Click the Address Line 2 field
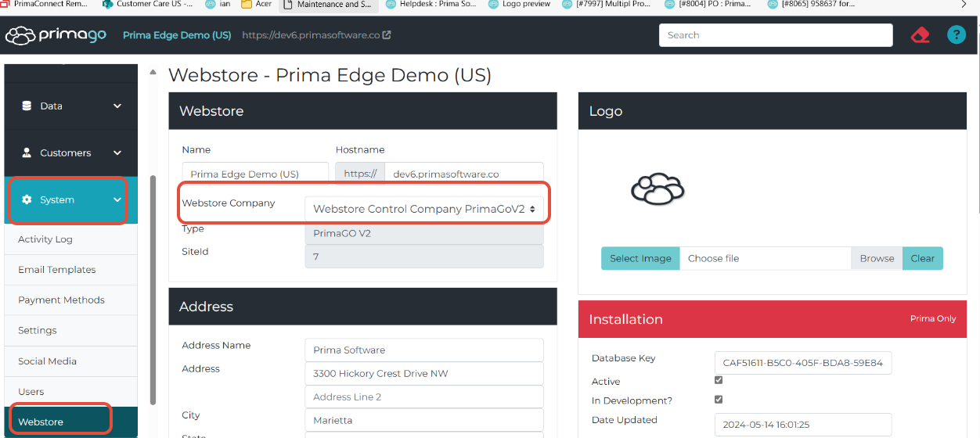 (424, 397)
